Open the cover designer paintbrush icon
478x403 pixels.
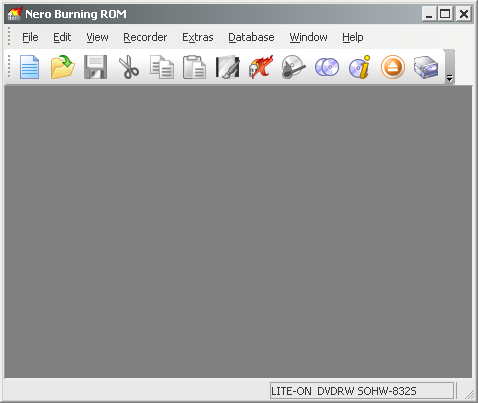(x=228, y=67)
